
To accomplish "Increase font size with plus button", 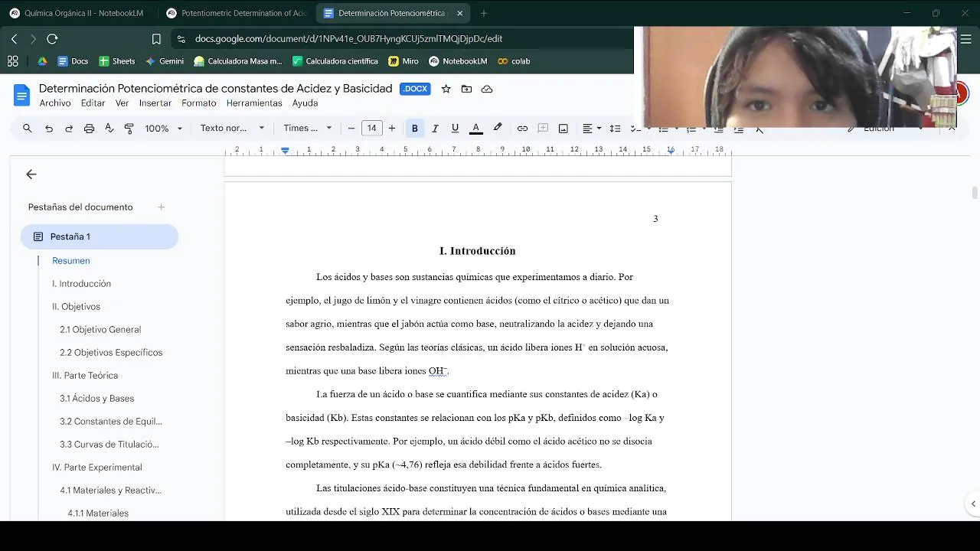I will point(392,129).
